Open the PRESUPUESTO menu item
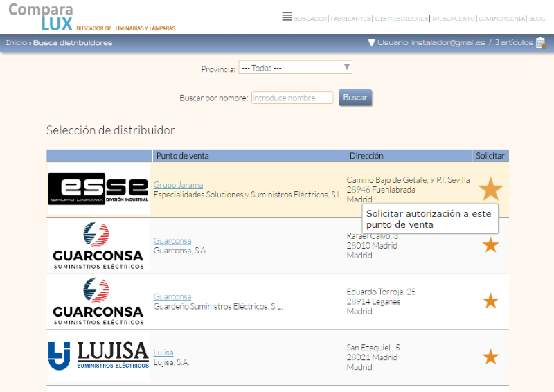This screenshot has width=554, height=392. (454, 19)
